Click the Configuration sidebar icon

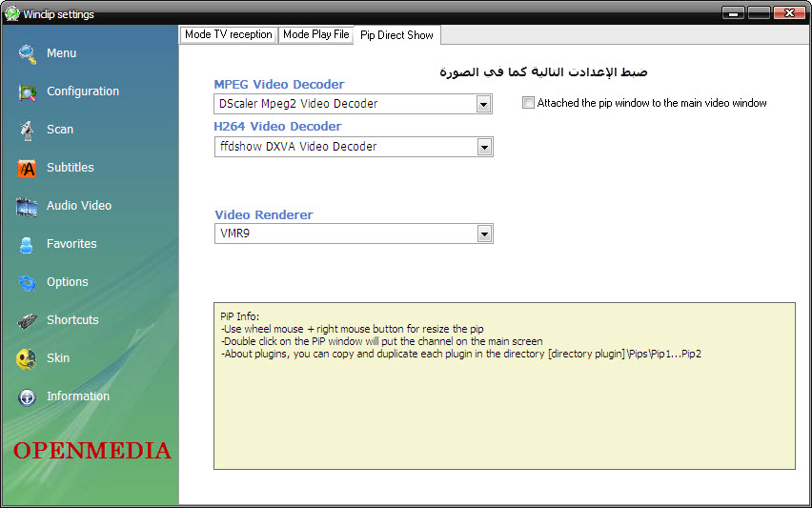coord(27,92)
